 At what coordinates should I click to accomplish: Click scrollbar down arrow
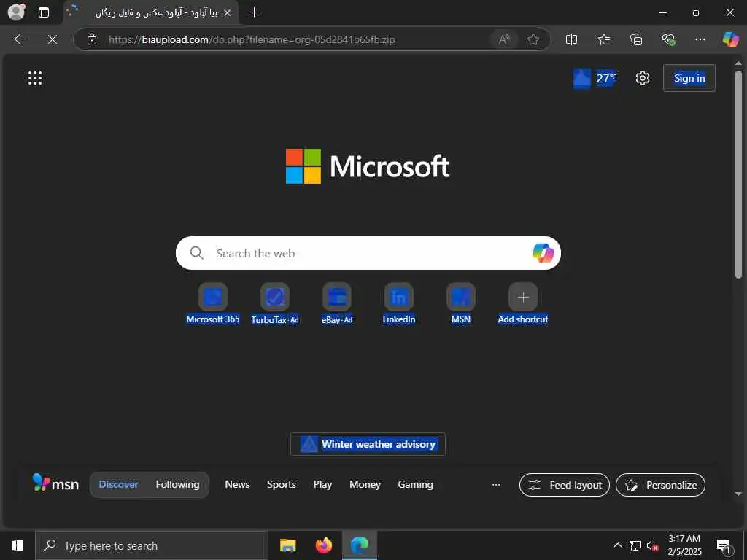[738, 494]
